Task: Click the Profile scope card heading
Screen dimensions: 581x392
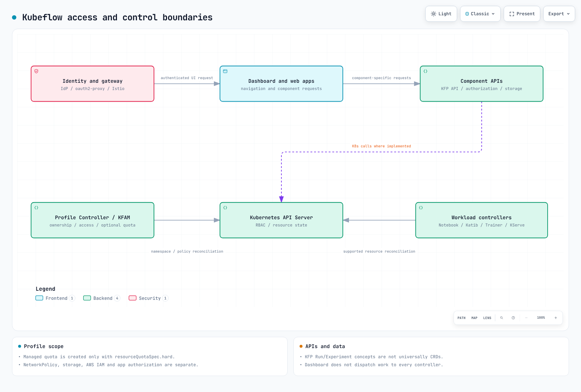Action: (44, 346)
